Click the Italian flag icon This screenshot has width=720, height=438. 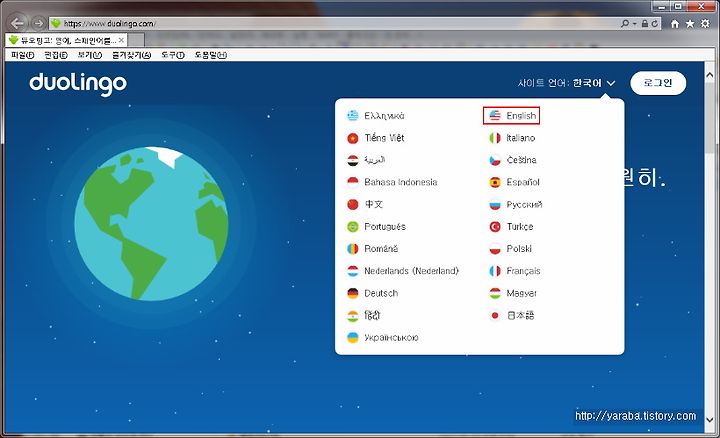click(495, 138)
